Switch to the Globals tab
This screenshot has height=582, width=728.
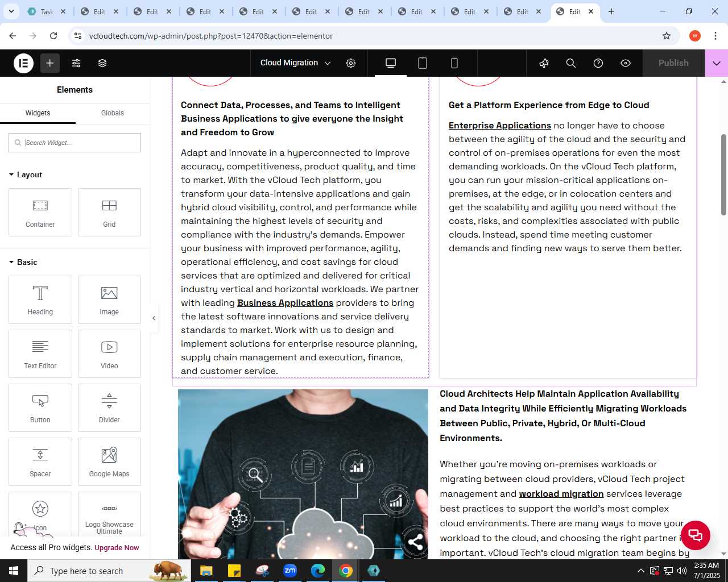pos(113,113)
